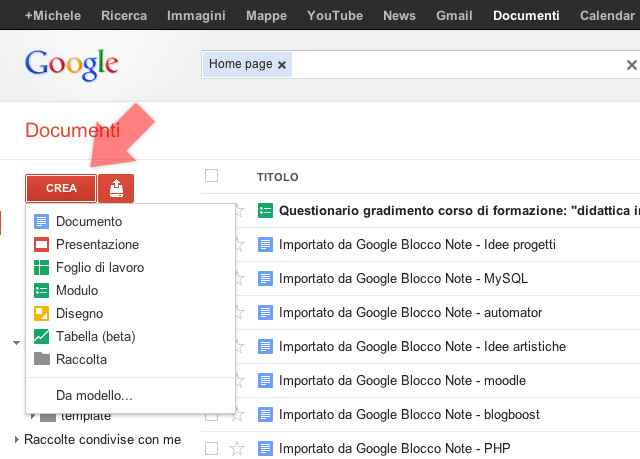Expand Raccolte condivise con me
Image resolution: width=640 pixels, height=459 pixels.
coord(17,439)
